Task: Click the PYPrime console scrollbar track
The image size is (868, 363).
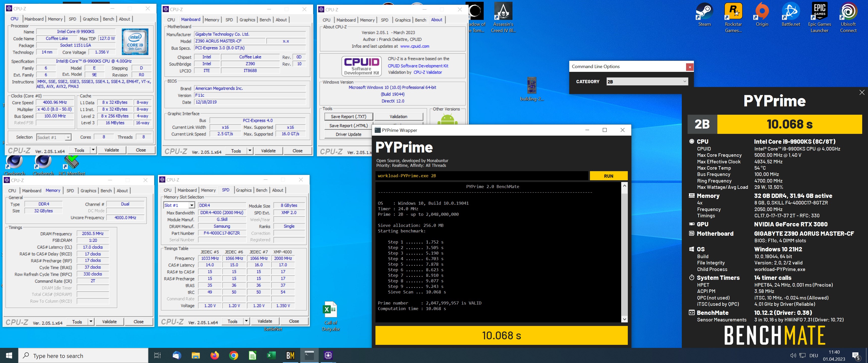Action: tap(625, 253)
